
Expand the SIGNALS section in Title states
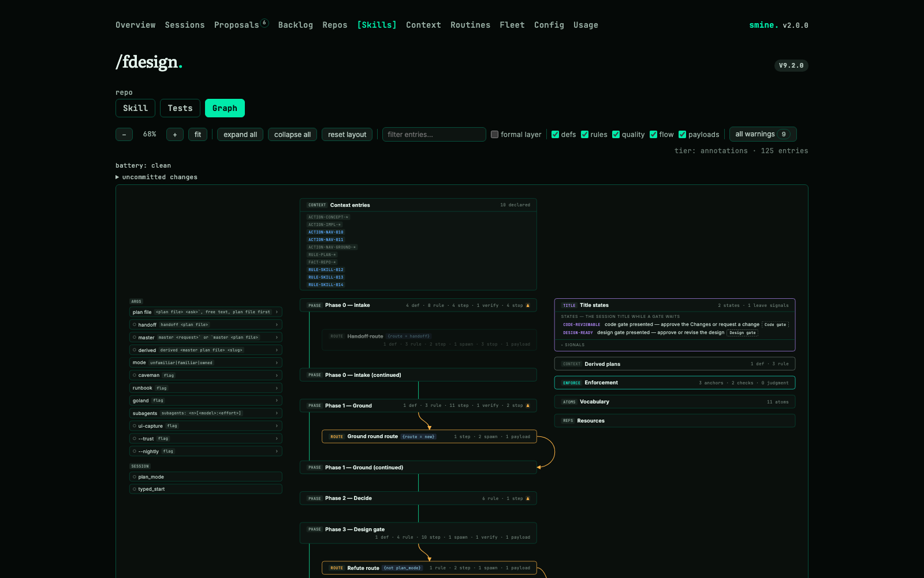click(x=573, y=345)
